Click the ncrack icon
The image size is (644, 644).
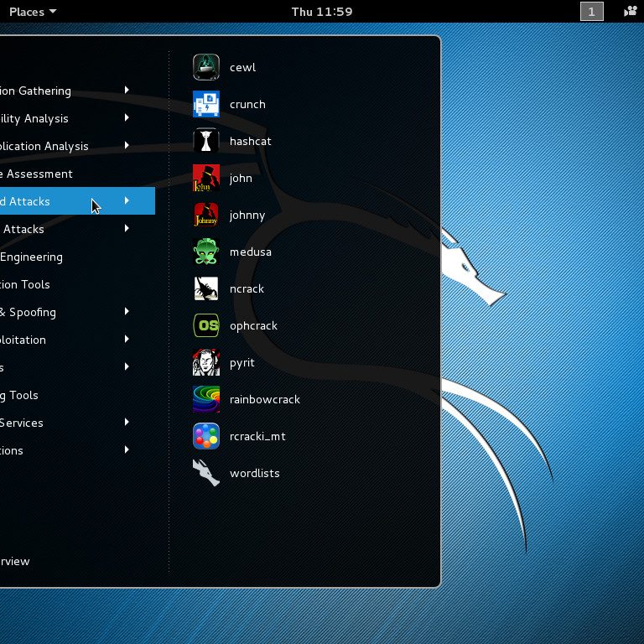206,288
